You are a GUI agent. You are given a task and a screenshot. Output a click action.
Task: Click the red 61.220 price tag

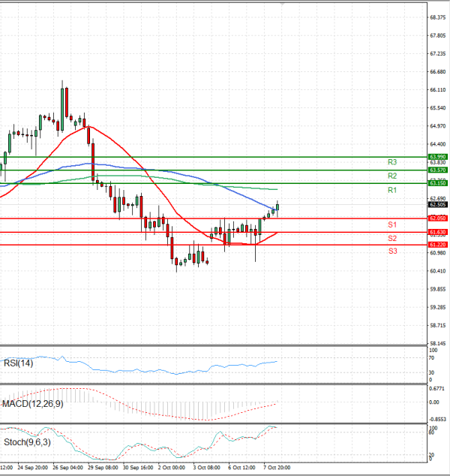(x=438, y=245)
